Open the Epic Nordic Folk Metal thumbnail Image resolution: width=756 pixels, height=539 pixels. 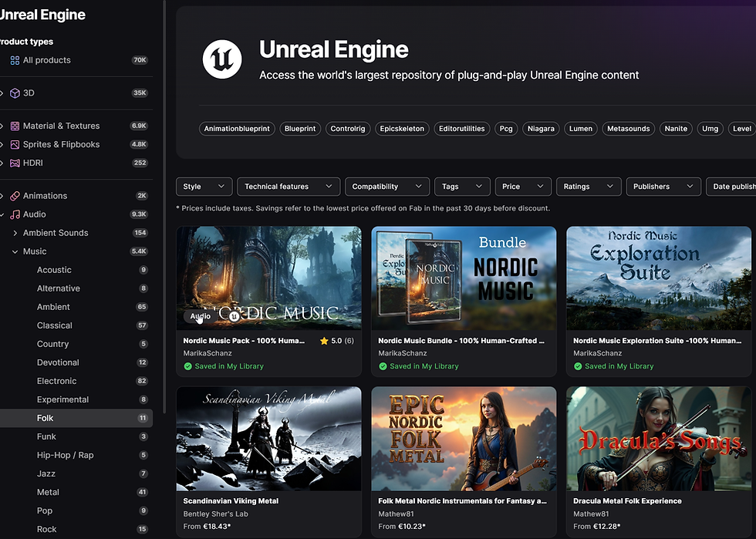(x=464, y=439)
